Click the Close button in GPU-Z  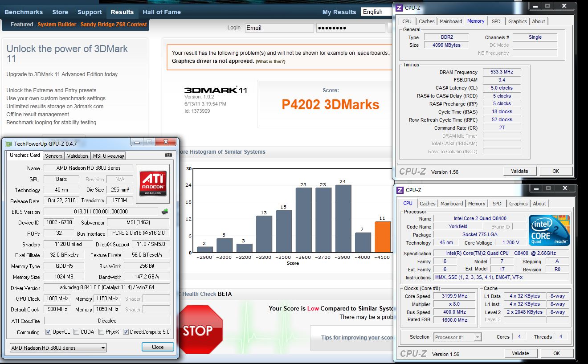[158, 347]
